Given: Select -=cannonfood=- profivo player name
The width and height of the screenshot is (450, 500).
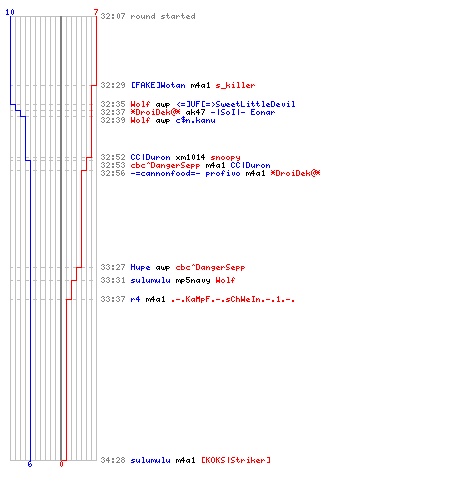Looking at the screenshot, I should click(x=185, y=173).
